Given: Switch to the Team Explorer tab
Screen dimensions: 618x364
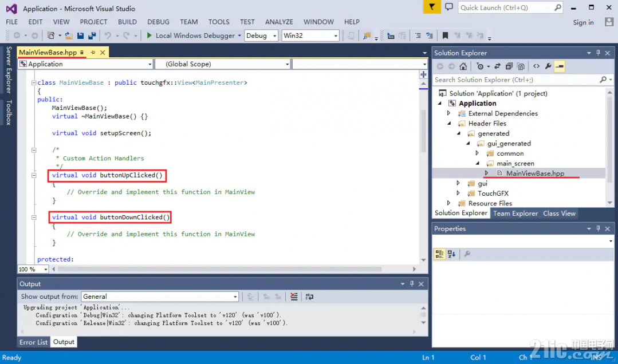Looking at the screenshot, I should [515, 213].
